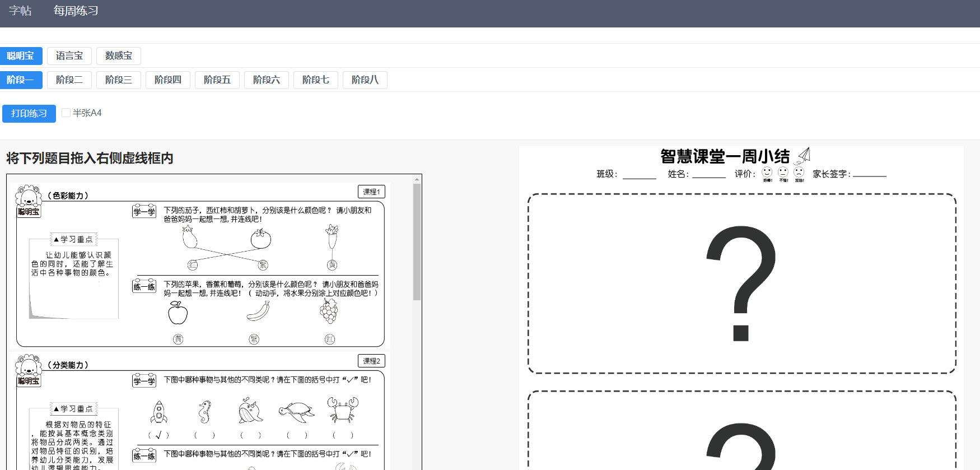This screenshot has height=470, width=980.
Task: Click the carrot drawing in 课程1
Action: [x=332, y=237]
